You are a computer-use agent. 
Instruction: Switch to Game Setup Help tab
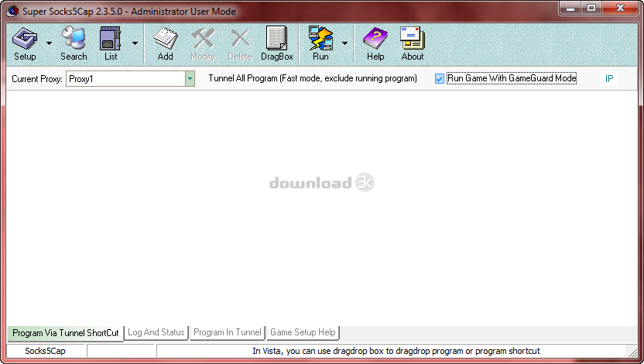pyautogui.click(x=303, y=332)
